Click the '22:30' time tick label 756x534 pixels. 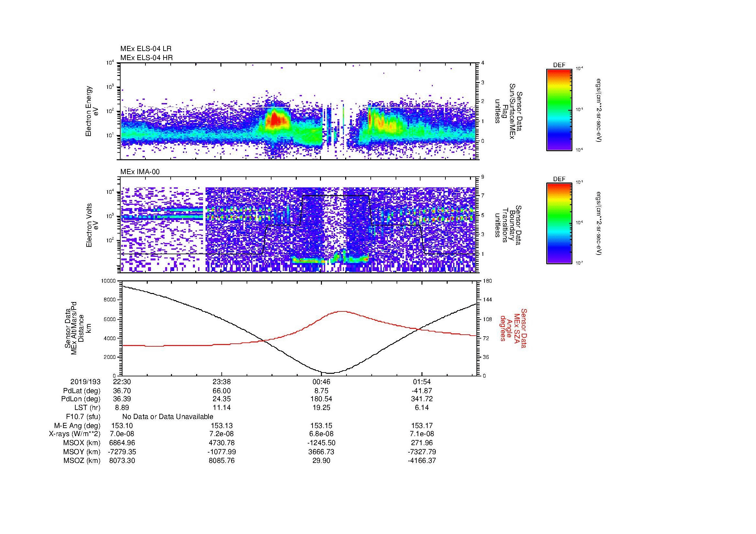122,382
